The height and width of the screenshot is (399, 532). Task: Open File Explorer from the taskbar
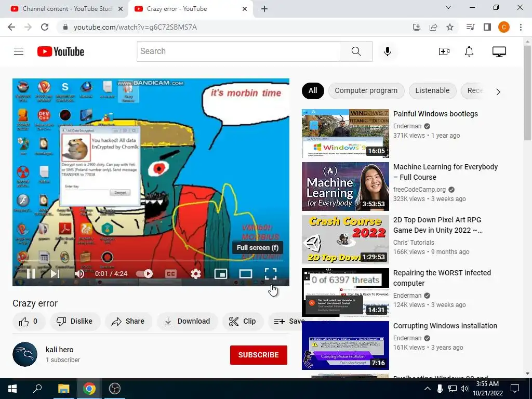(63, 389)
